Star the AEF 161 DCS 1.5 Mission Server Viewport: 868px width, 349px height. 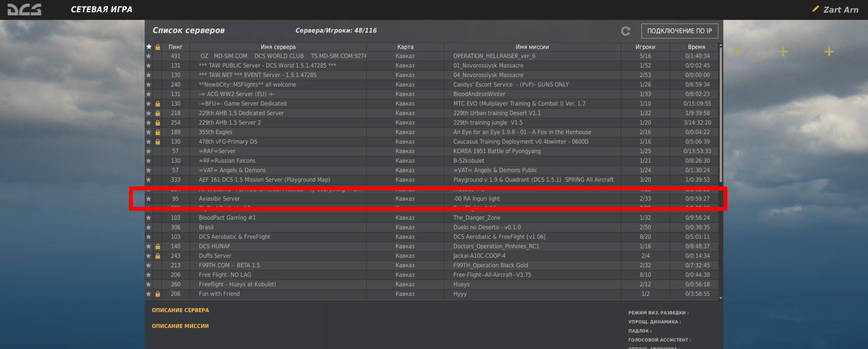coord(149,180)
